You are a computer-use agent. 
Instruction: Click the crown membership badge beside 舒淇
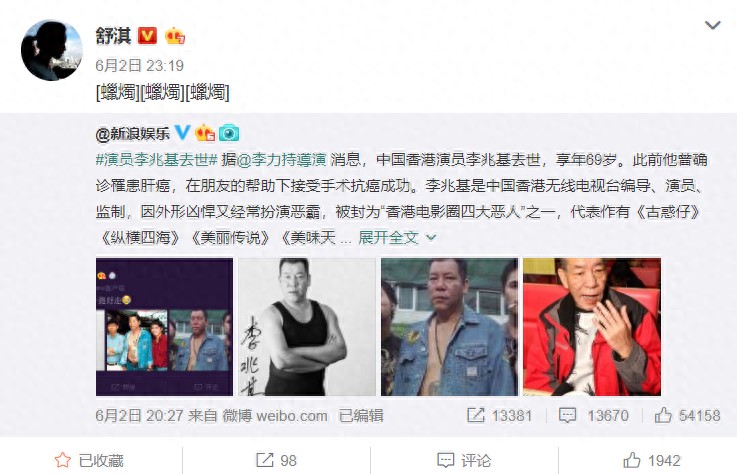175,36
